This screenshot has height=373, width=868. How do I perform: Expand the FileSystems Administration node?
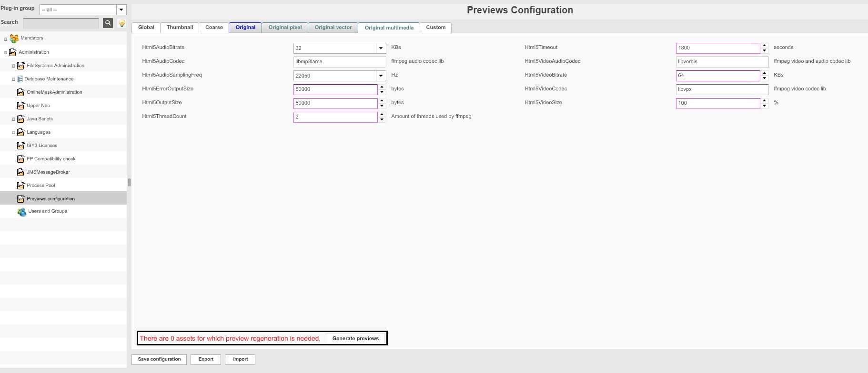pos(13,66)
